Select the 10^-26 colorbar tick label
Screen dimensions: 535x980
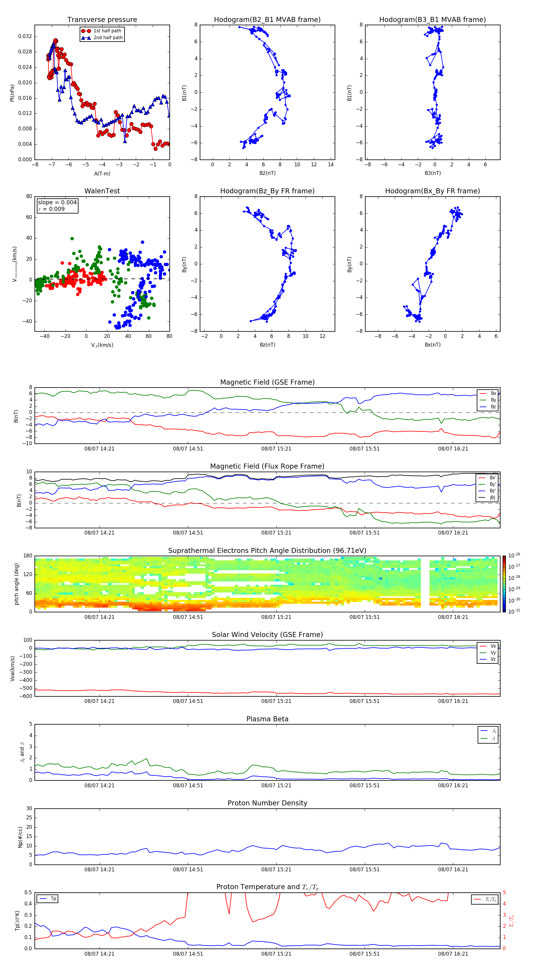pos(514,555)
